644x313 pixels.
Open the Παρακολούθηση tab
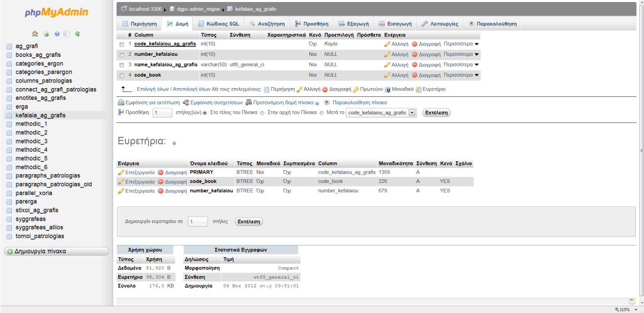(493, 24)
